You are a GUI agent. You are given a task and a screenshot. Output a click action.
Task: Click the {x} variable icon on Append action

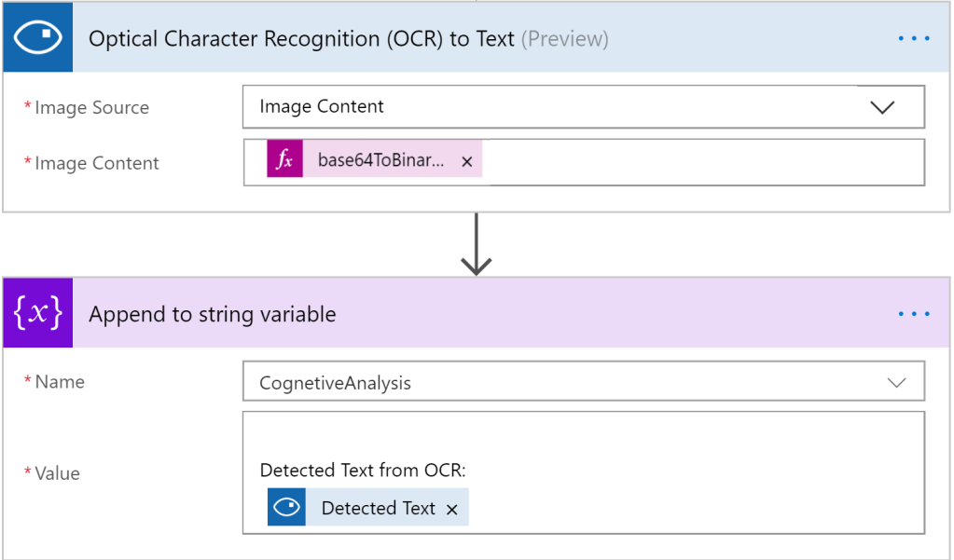click(36, 313)
